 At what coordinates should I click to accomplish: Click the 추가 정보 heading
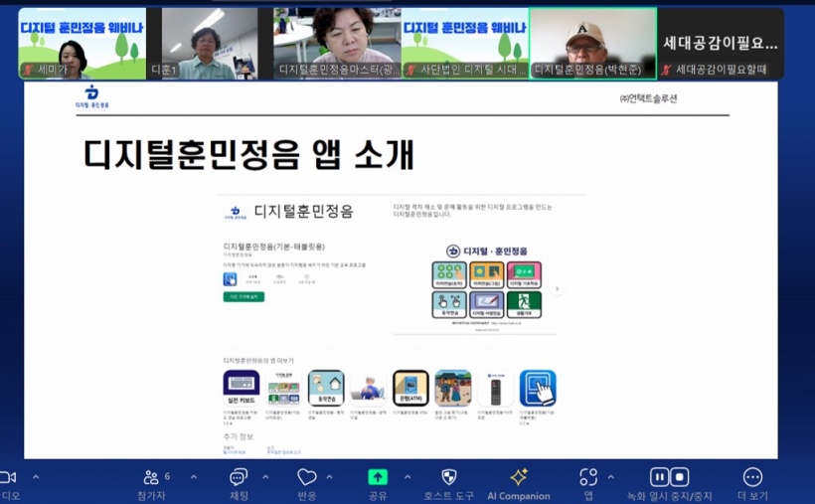(x=239, y=436)
